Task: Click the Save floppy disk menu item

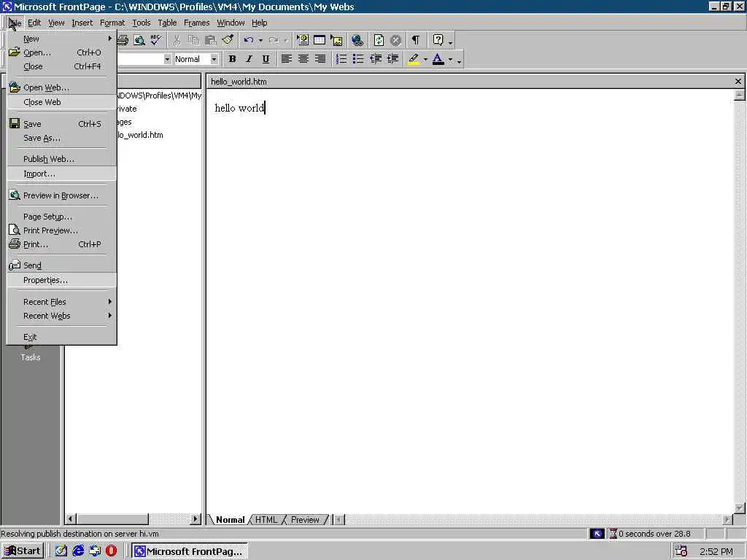Action: 62,124
